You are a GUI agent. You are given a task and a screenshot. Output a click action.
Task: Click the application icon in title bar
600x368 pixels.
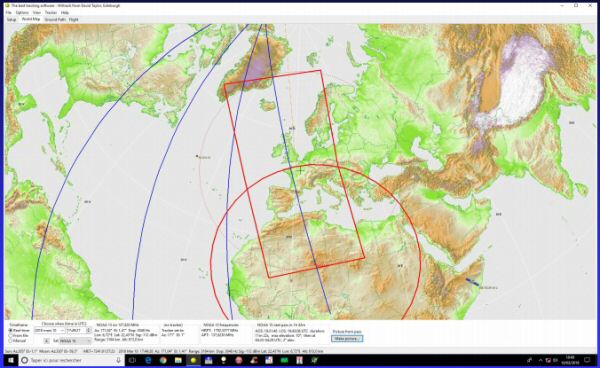click(x=7, y=6)
